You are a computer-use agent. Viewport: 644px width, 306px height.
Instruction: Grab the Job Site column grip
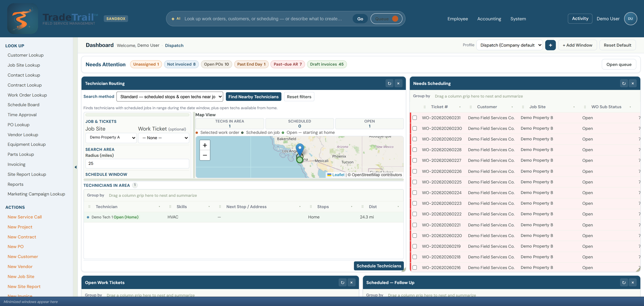click(523, 107)
